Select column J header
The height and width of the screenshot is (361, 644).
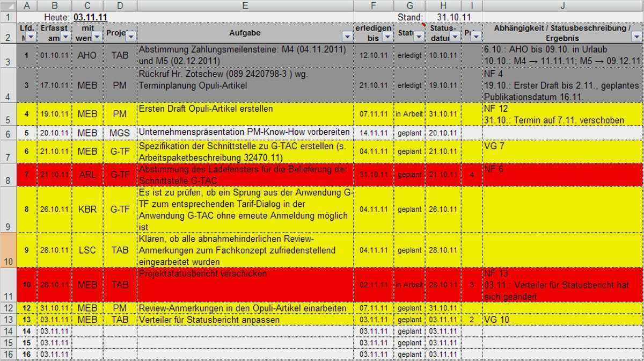pos(562,6)
